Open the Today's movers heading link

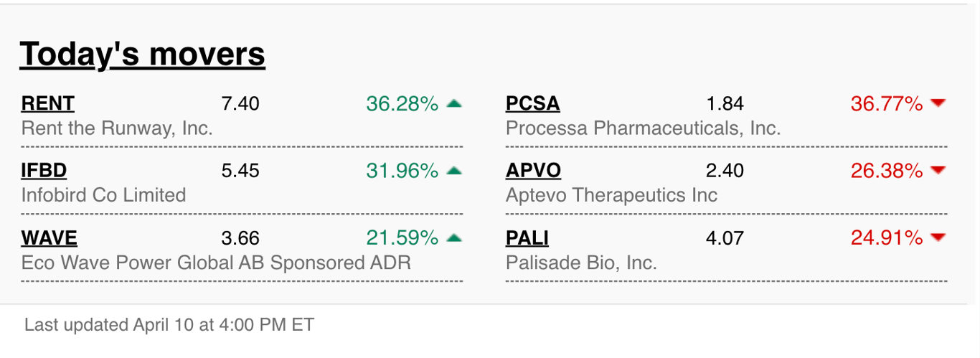142,54
